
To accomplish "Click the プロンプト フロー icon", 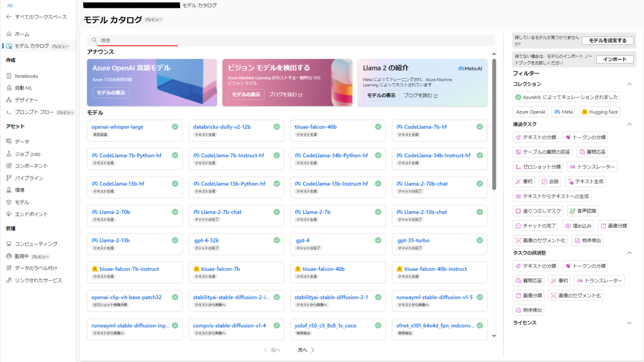I will [x=9, y=112].
